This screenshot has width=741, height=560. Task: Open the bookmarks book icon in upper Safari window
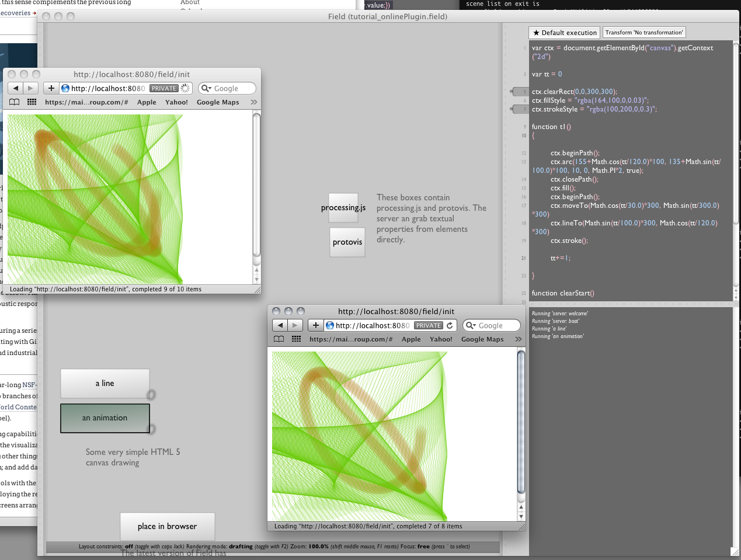tap(15, 102)
